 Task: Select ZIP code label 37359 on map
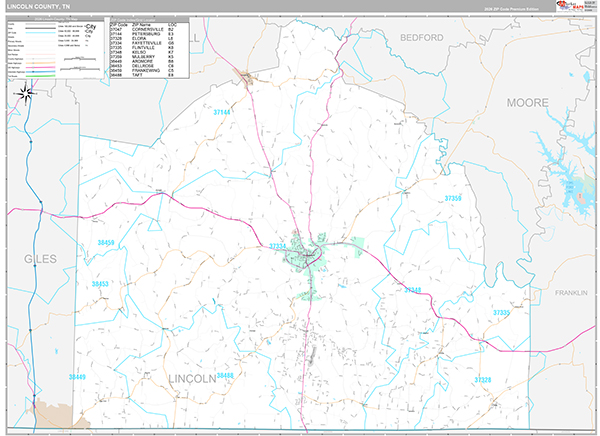[453, 199]
